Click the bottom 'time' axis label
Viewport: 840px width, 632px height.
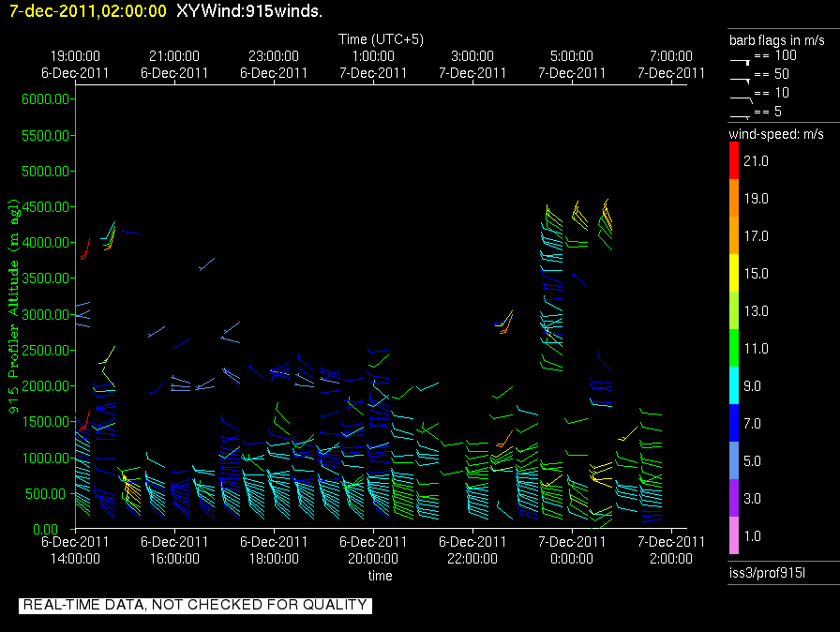(x=381, y=576)
